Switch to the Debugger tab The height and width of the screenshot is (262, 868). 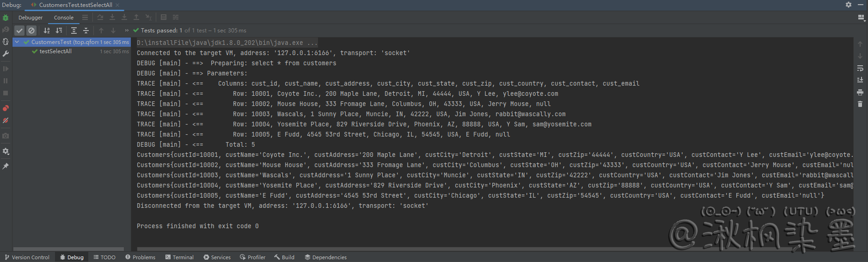coord(31,18)
